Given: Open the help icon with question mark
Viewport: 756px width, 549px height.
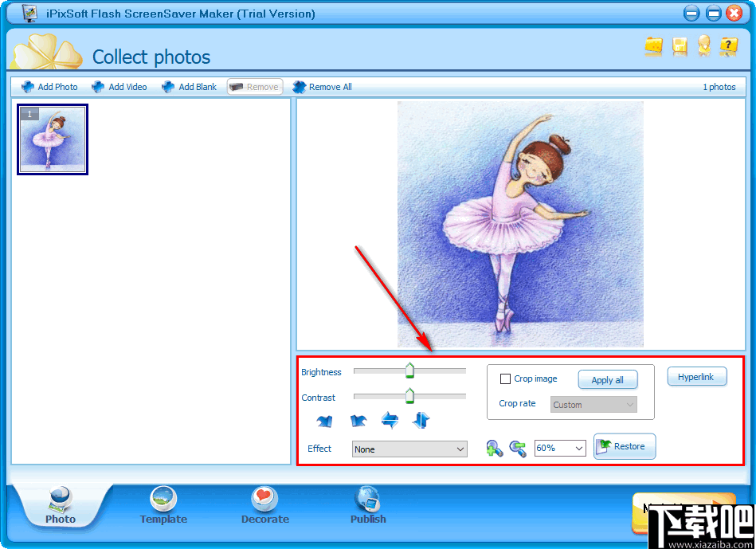Looking at the screenshot, I should 729,48.
